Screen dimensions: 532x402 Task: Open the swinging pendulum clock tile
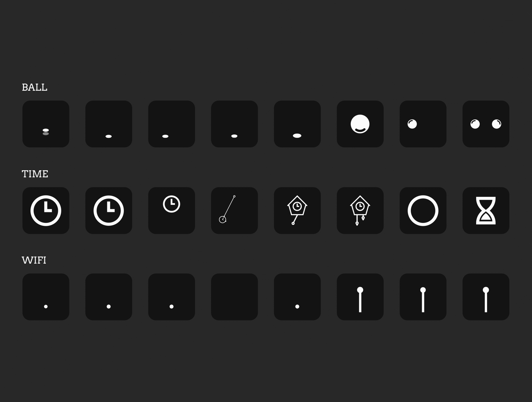tap(234, 210)
